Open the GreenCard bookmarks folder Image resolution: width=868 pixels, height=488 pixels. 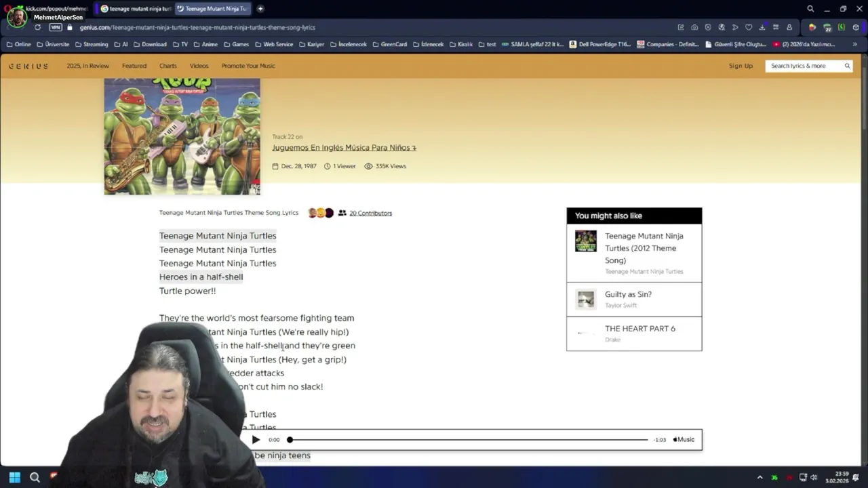[x=389, y=44]
